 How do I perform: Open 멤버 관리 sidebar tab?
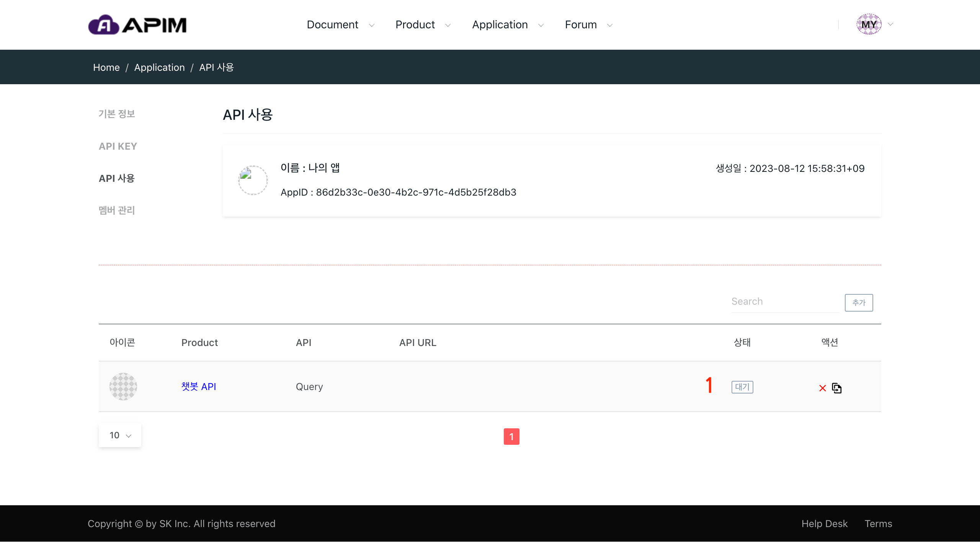pos(117,210)
